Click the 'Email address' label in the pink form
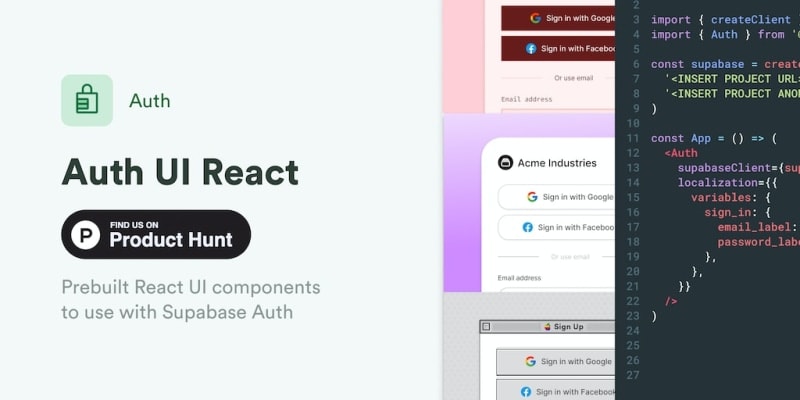The height and width of the screenshot is (400, 800). coord(527,99)
